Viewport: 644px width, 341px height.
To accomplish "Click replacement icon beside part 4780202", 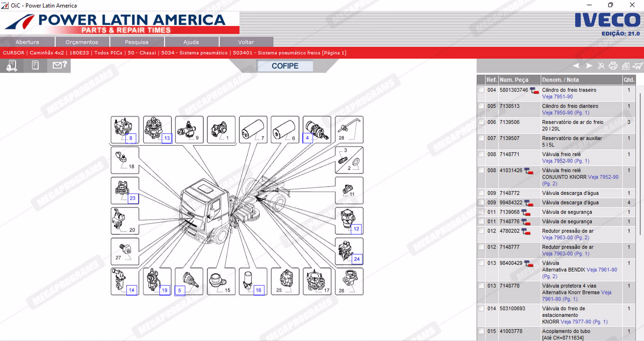I will 526,231.
